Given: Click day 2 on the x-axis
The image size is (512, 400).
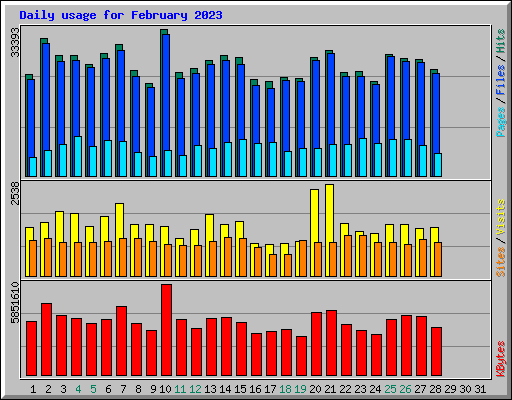Looking at the screenshot, I should 48,389.
